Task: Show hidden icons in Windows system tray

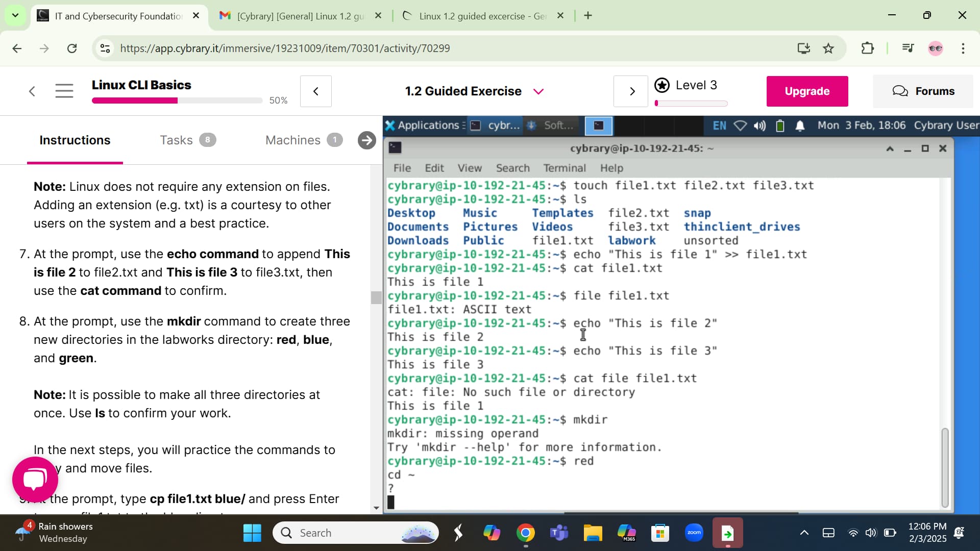Action: tap(804, 533)
